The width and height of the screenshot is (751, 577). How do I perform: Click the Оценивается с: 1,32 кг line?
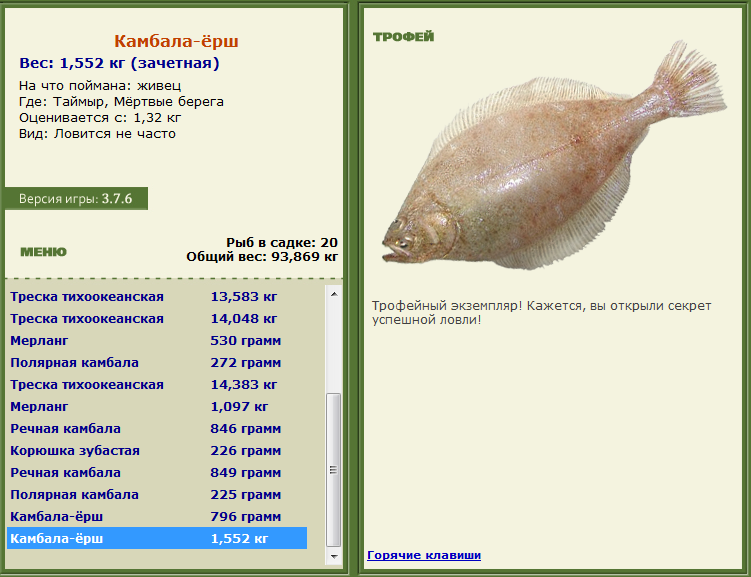click(100, 117)
